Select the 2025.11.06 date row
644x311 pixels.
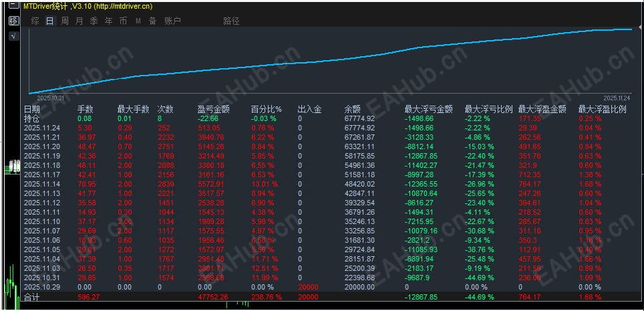(42, 240)
